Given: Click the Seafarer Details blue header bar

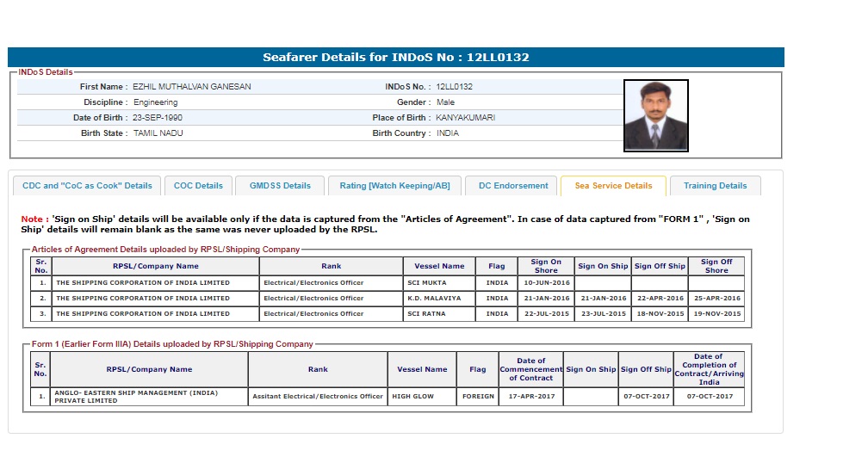Looking at the screenshot, I should coord(396,58).
